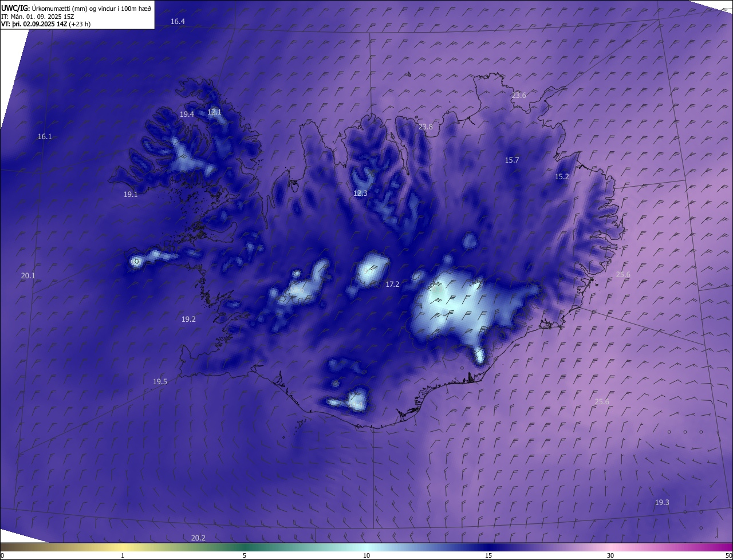
Task: Select the 17.2 value label
Action: pyautogui.click(x=392, y=285)
